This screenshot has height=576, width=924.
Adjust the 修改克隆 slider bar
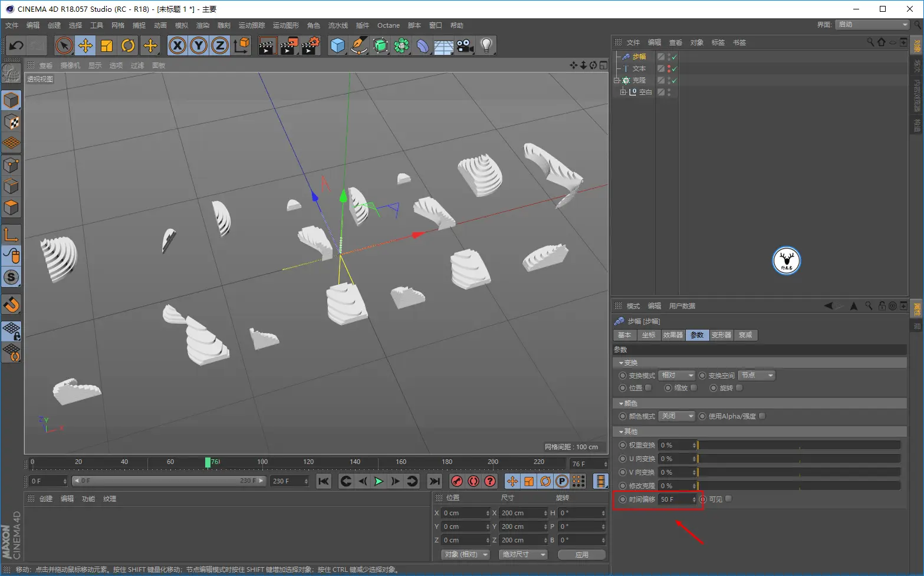point(799,486)
